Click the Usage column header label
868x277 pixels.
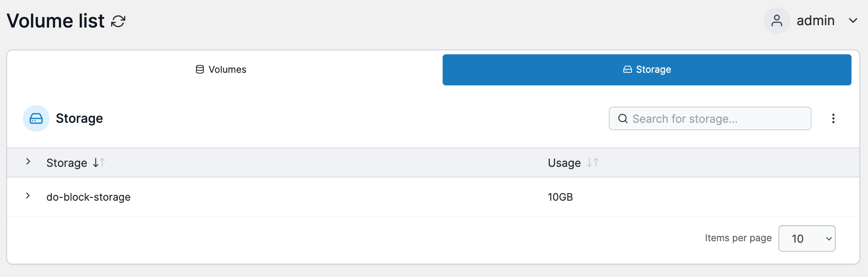pyautogui.click(x=564, y=163)
